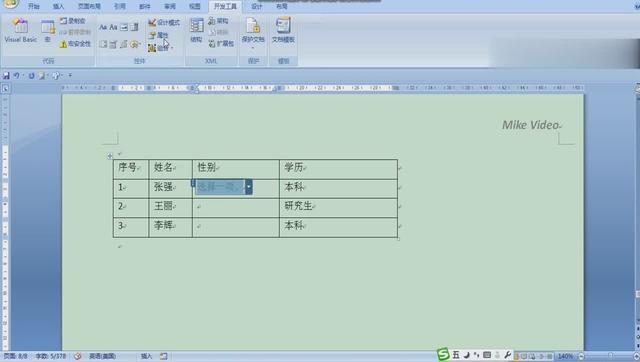Click the language indicator 英语(美国)
Viewport: 640px width, 362px height.
coord(102,356)
